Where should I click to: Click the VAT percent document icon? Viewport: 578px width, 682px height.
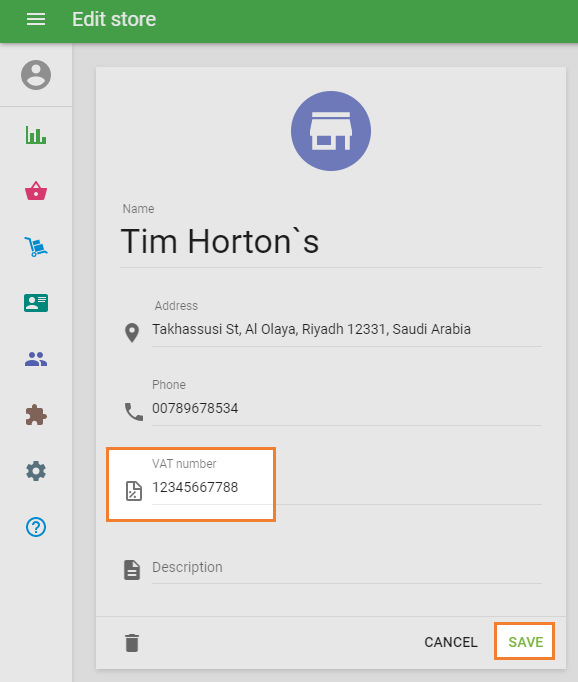tap(134, 491)
